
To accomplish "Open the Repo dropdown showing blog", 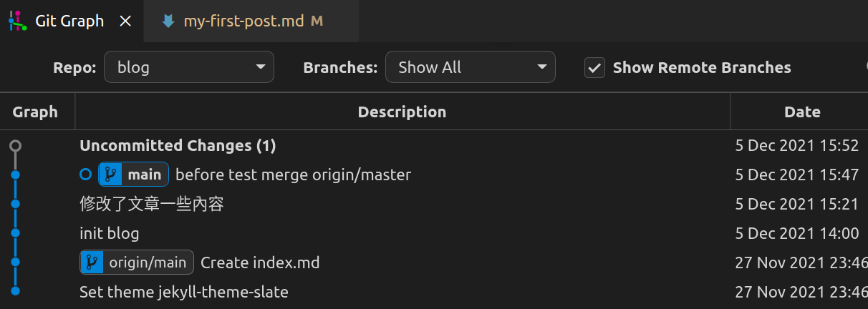I will point(189,68).
